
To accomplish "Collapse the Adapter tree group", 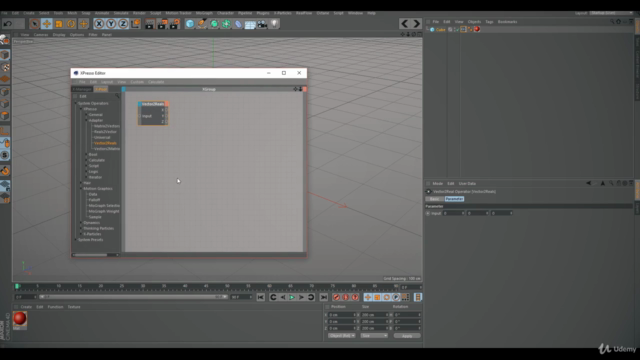I will coord(86,120).
